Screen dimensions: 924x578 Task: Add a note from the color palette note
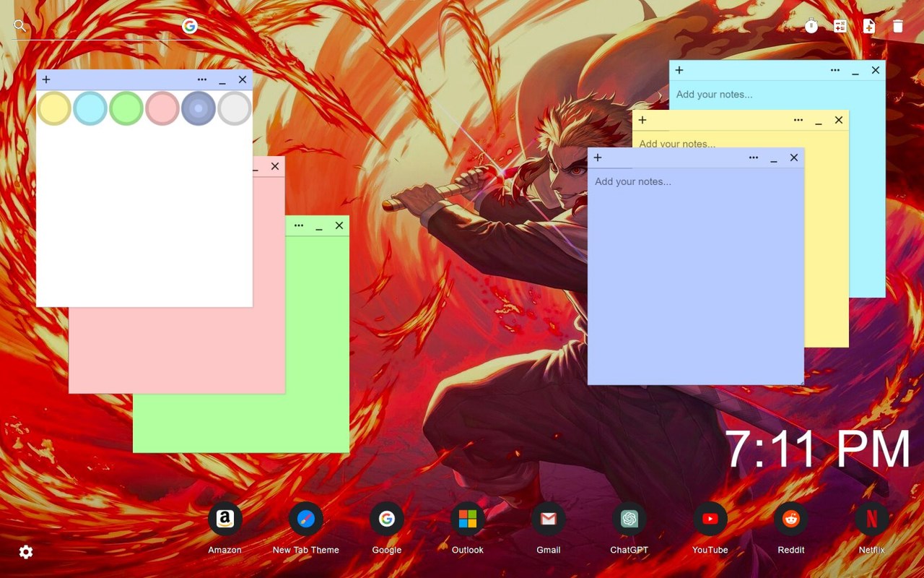click(46, 79)
